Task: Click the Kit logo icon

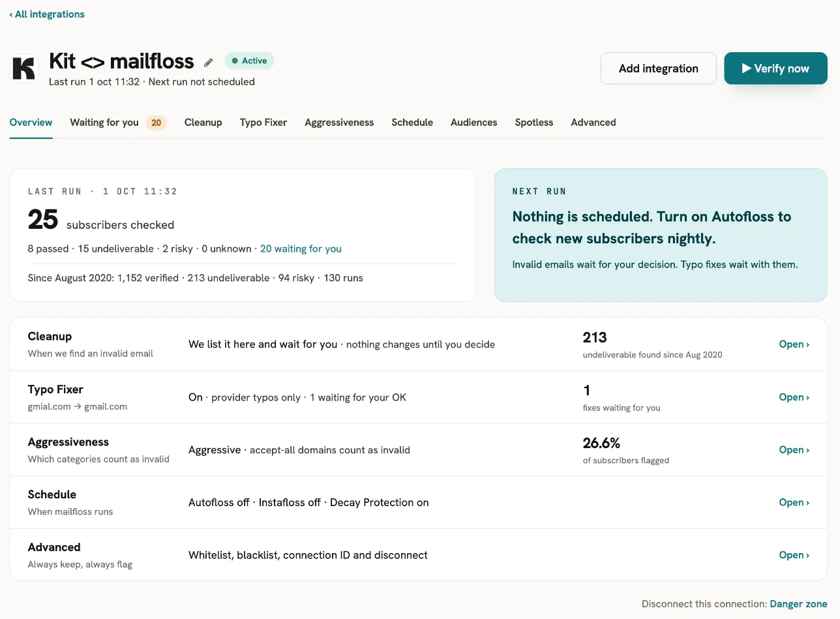Action: coord(24,68)
